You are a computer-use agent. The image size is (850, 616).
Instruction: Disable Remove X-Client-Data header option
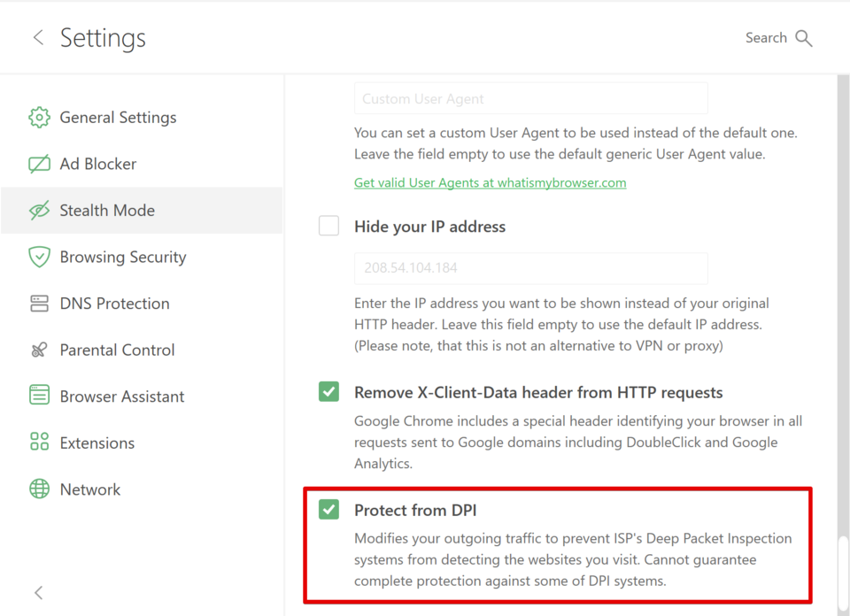point(328,391)
